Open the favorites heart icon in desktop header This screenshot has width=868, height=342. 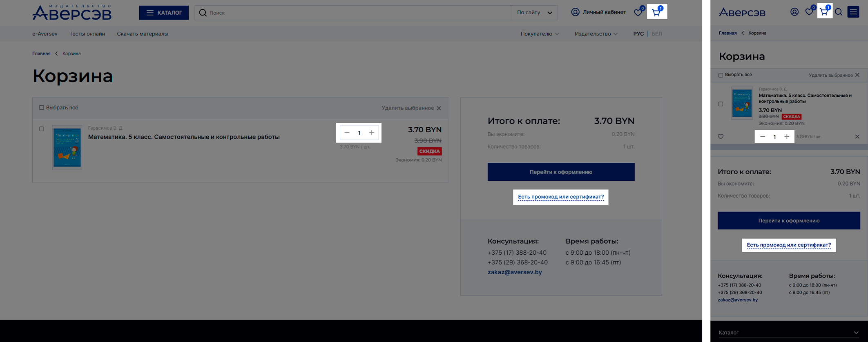click(638, 12)
